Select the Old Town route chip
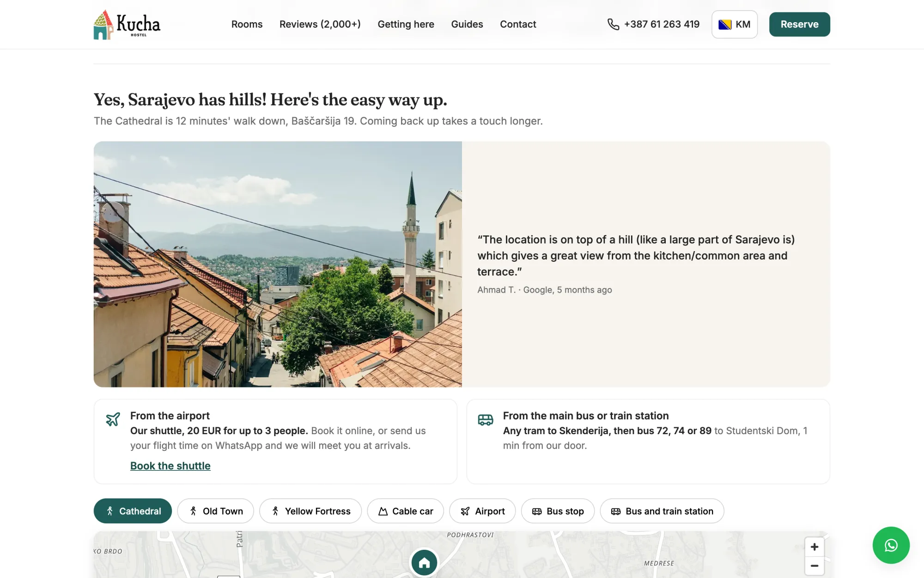Image resolution: width=924 pixels, height=578 pixels. point(215,511)
